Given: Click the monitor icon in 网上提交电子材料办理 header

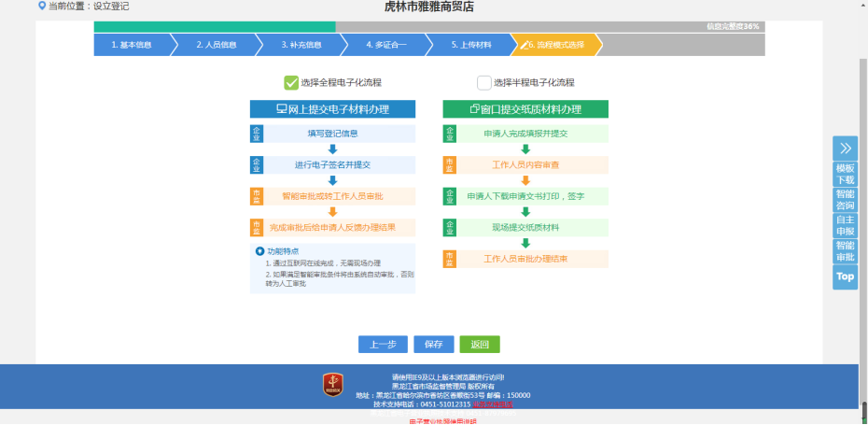Looking at the screenshot, I should click(x=282, y=109).
